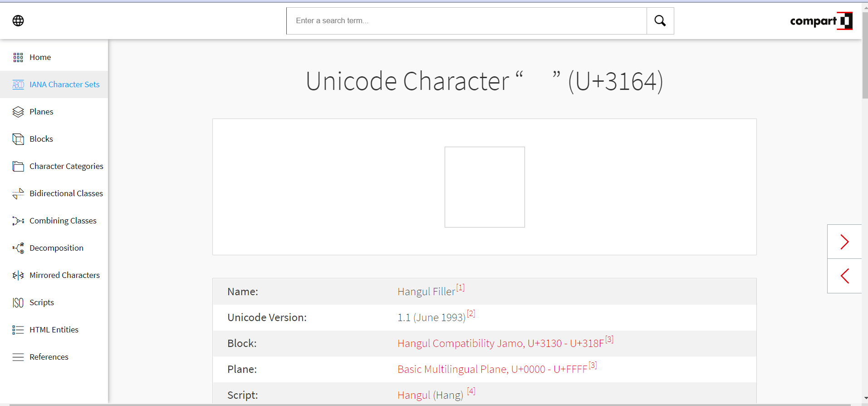Click the Compart logo
Screen dimensions: 868x406
821,21
